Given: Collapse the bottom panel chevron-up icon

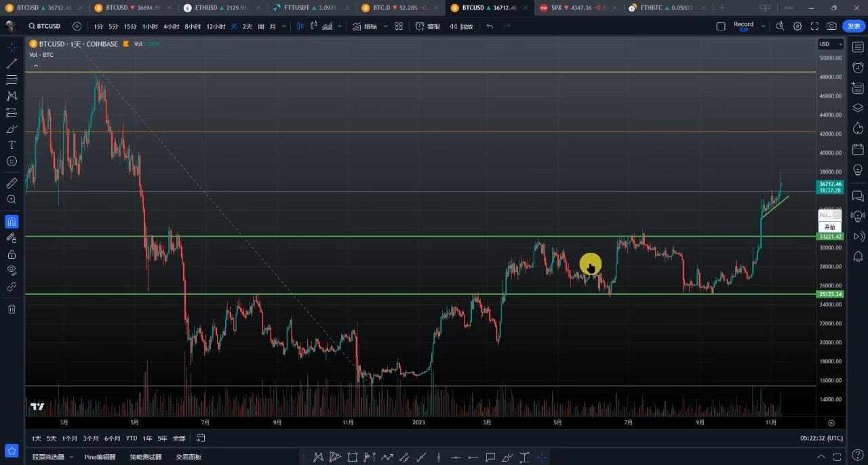Looking at the screenshot, I should point(821,457).
